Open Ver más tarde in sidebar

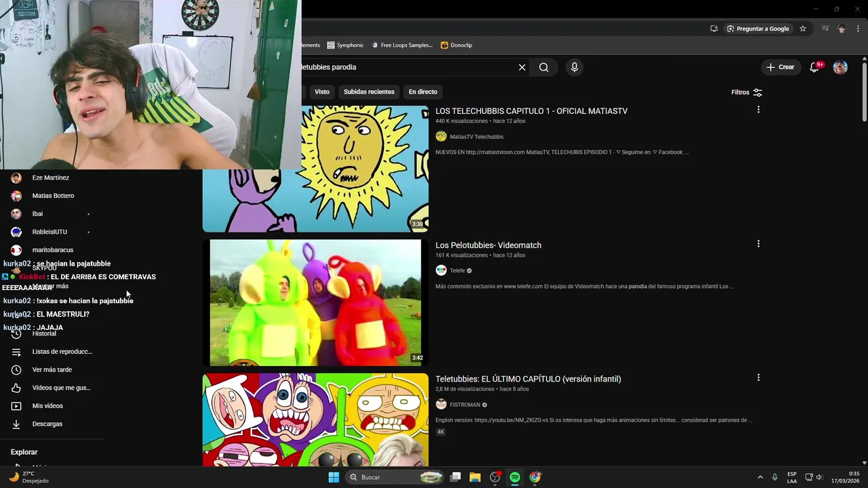(51, 369)
